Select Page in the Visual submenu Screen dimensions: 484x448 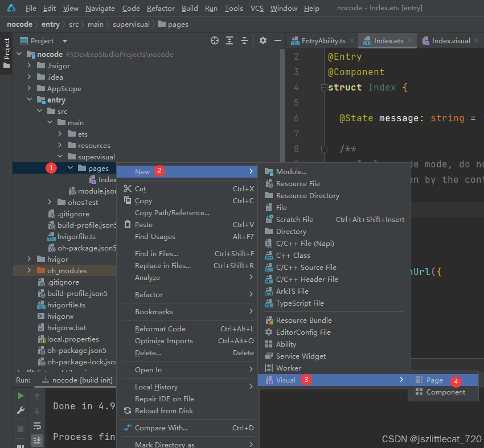click(x=434, y=380)
